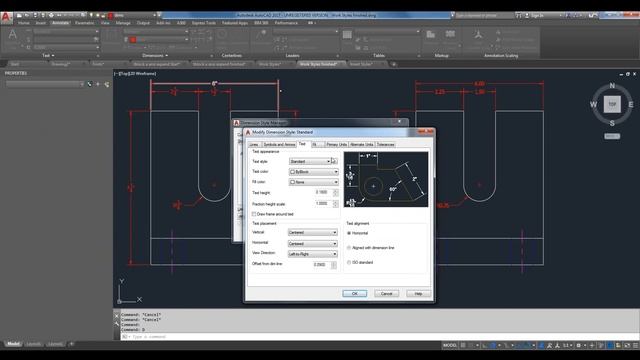Screen dimensions: 640x360
Task: Click the UCS icon in drawing area
Action: (130, 292)
